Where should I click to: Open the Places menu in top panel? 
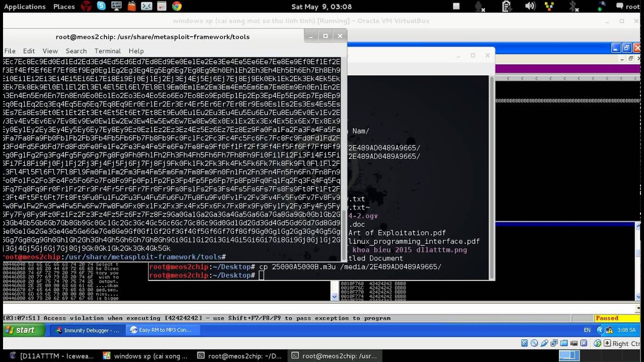tap(64, 7)
